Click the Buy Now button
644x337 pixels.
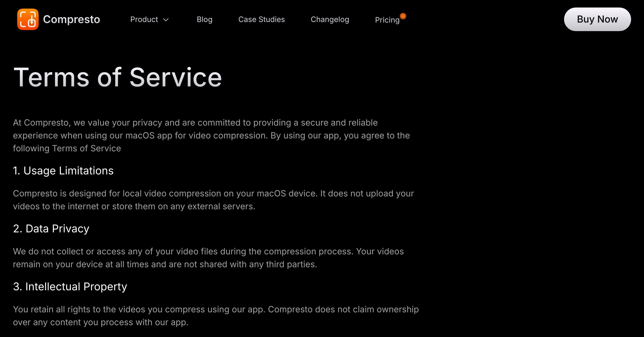click(x=597, y=19)
